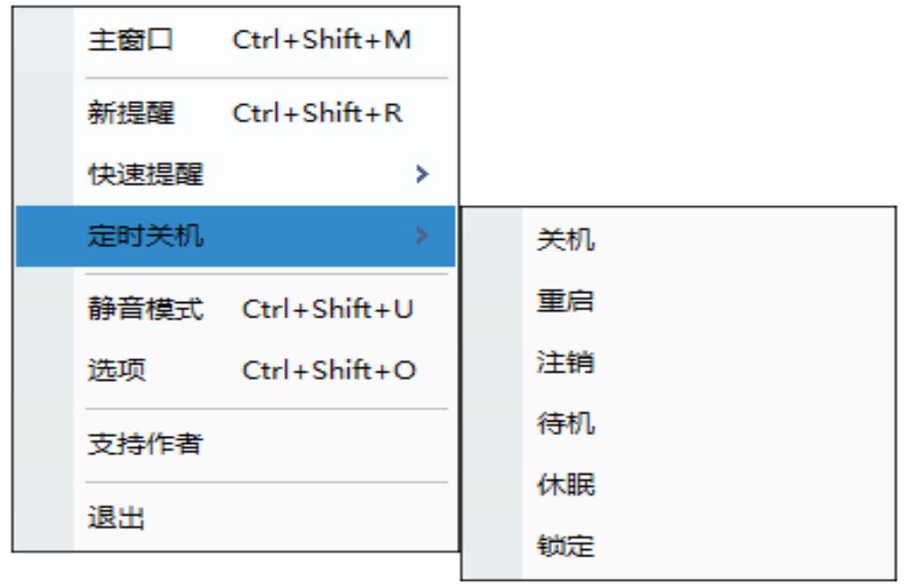Select 待机 standby option

(x=566, y=424)
